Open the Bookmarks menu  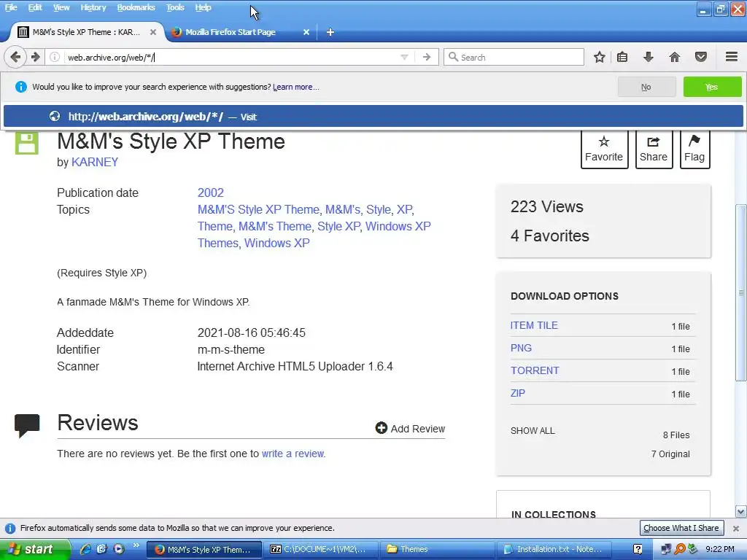[x=136, y=7]
